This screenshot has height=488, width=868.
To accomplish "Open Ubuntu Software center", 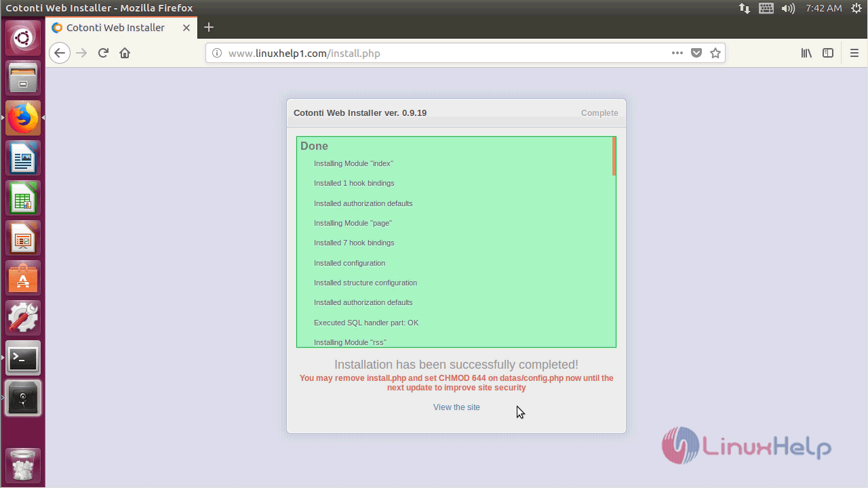I will [x=23, y=278].
